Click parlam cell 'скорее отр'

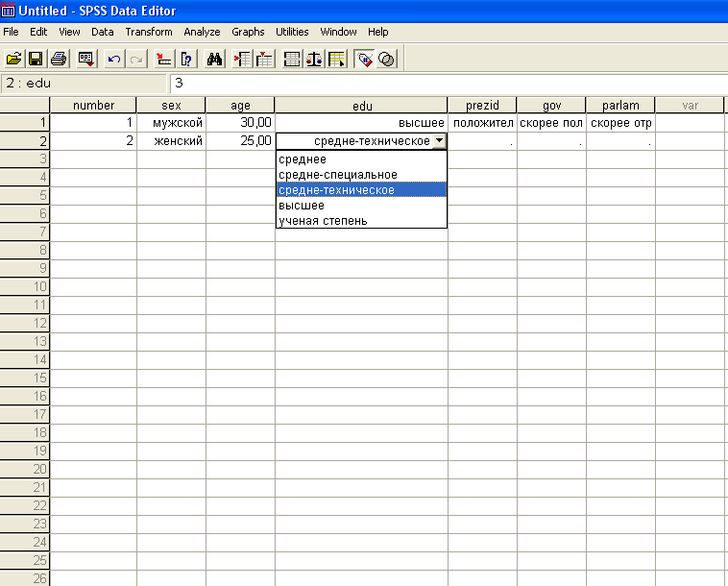620,123
